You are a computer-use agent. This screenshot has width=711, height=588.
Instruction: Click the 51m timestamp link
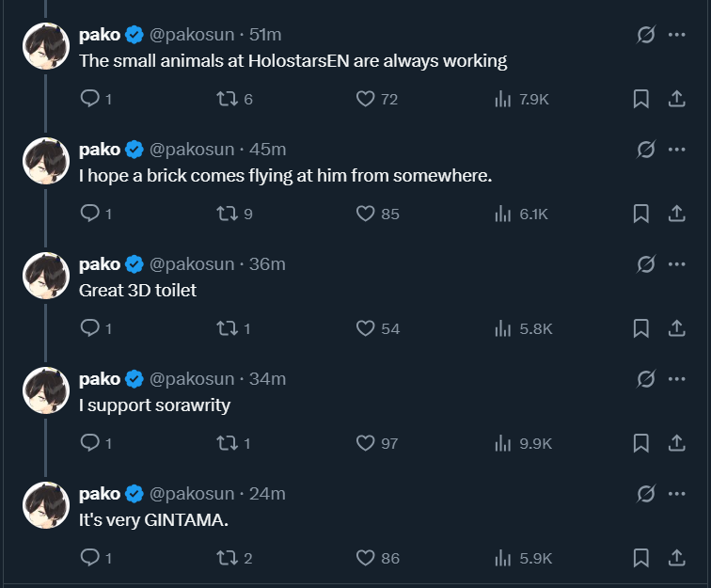point(265,35)
